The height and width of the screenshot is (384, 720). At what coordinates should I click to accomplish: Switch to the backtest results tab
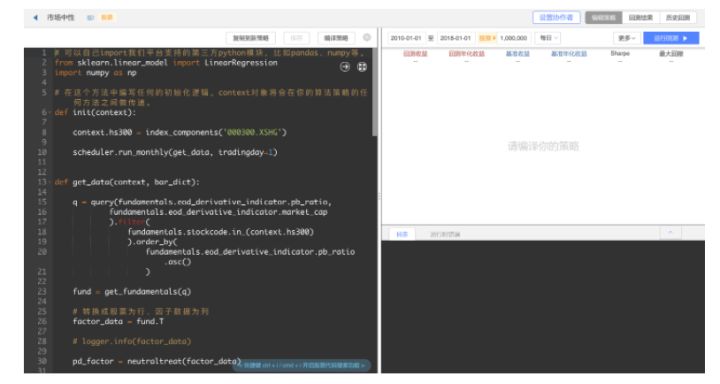click(641, 17)
